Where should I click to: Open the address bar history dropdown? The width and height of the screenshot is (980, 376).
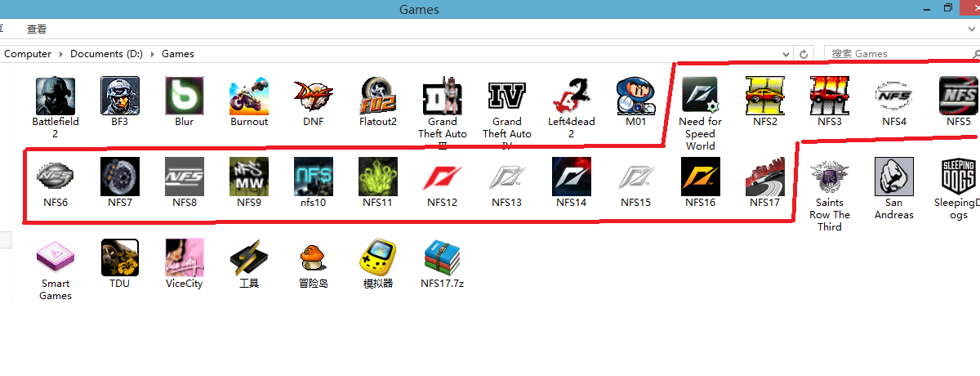tap(785, 54)
